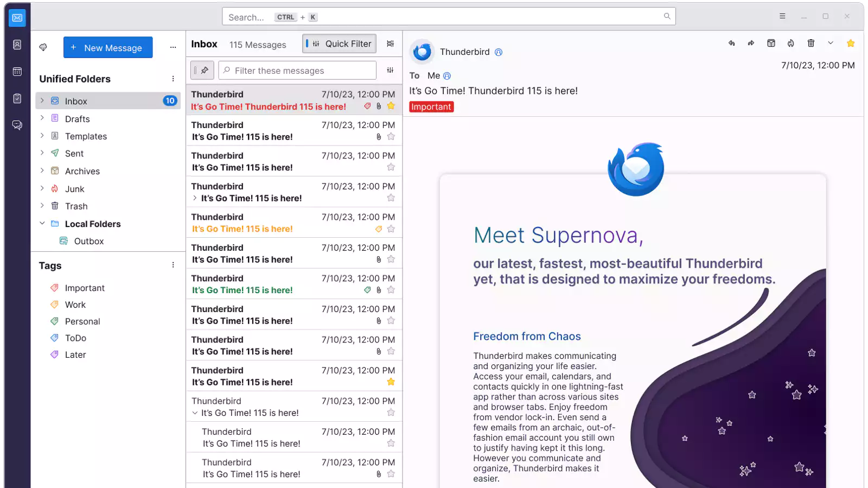Click the global Search field
868x488 pixels.
tap(449, 17)
